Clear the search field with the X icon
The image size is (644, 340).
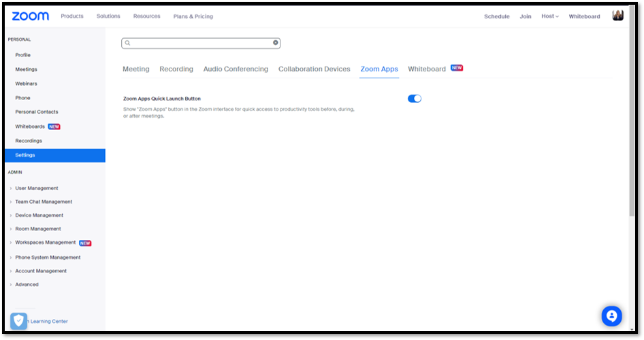276,43
